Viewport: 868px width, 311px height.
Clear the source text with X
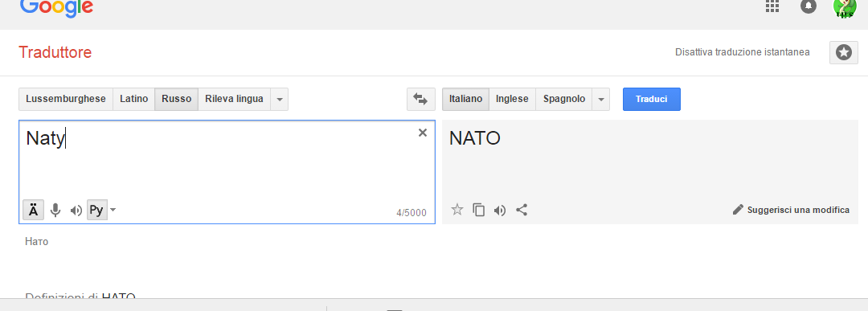(x=423, y=133)
